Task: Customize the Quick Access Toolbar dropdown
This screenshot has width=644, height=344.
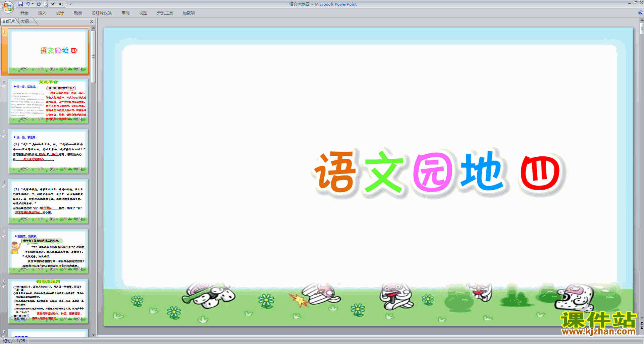Action: 70,4
